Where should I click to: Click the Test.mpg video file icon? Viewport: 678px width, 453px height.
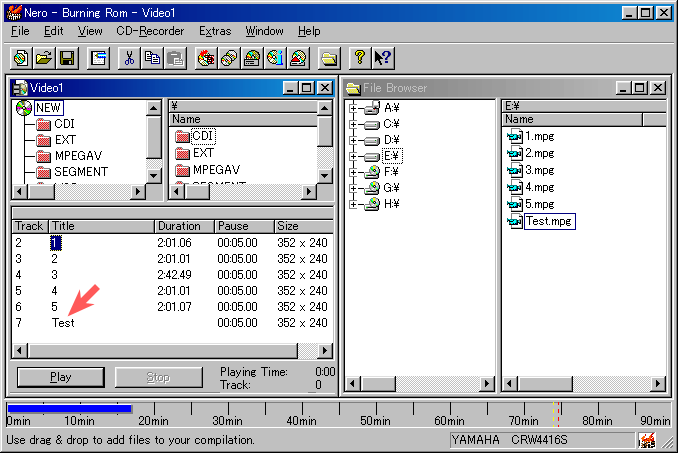point(515,221)
